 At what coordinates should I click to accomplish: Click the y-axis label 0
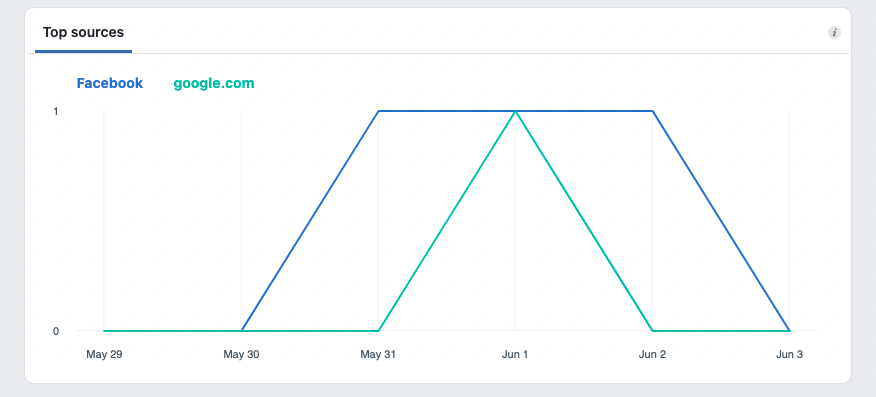tap(56, 331)
